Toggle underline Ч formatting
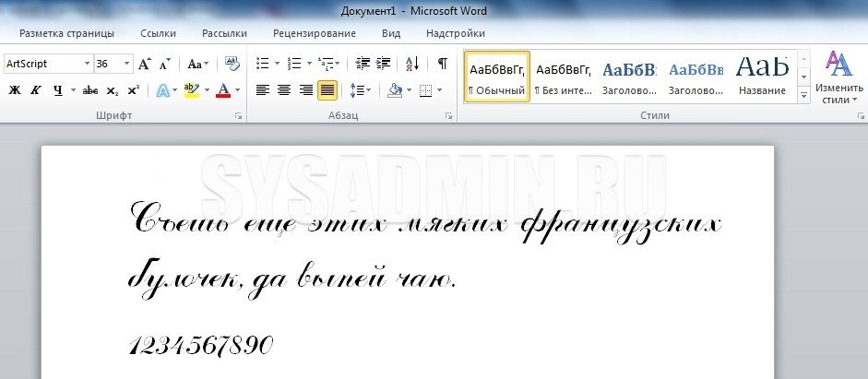The width and height of the screenshot is (868, 379). [57, 90]
